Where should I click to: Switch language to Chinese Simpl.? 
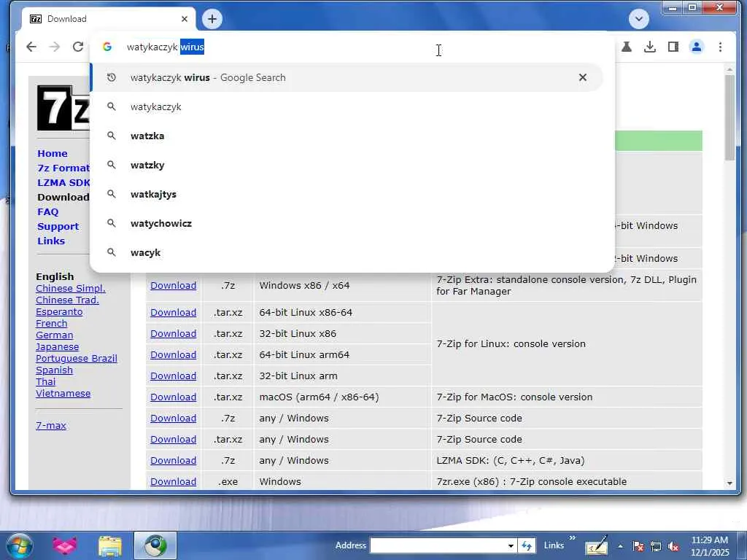tap(71, 289)
